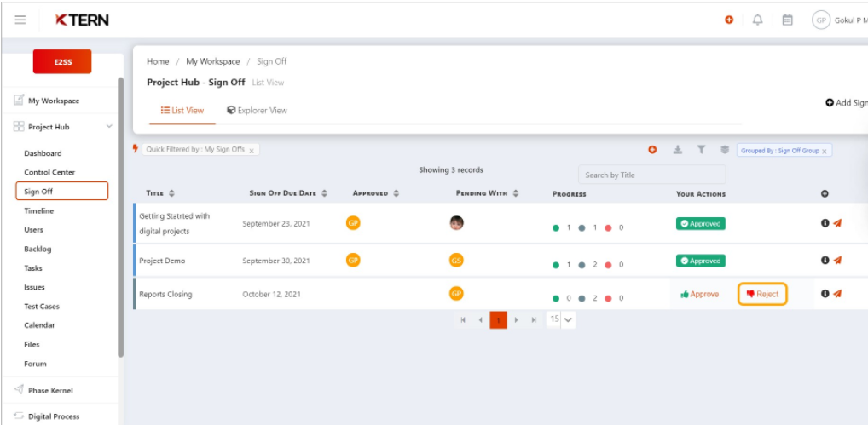Open the hamburger menu icon
The image size is (868, 425).
point(20,20)
